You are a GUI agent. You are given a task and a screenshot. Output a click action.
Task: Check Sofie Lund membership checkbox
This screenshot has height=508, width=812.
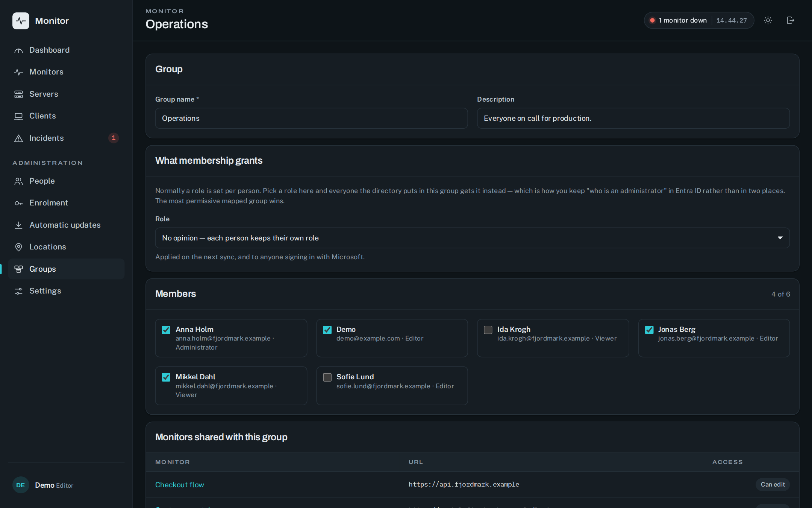pyautogui.click(x=327, y=377)
